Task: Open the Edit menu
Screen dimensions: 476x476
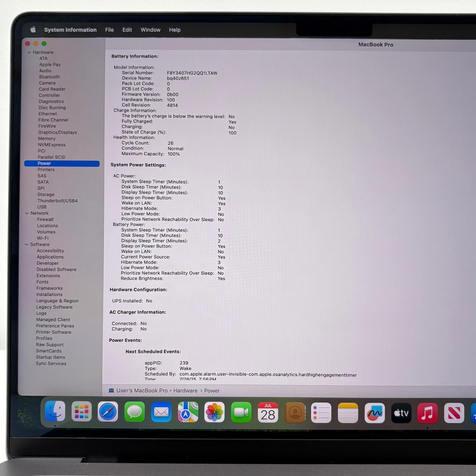Action: (x=127, y=30)
